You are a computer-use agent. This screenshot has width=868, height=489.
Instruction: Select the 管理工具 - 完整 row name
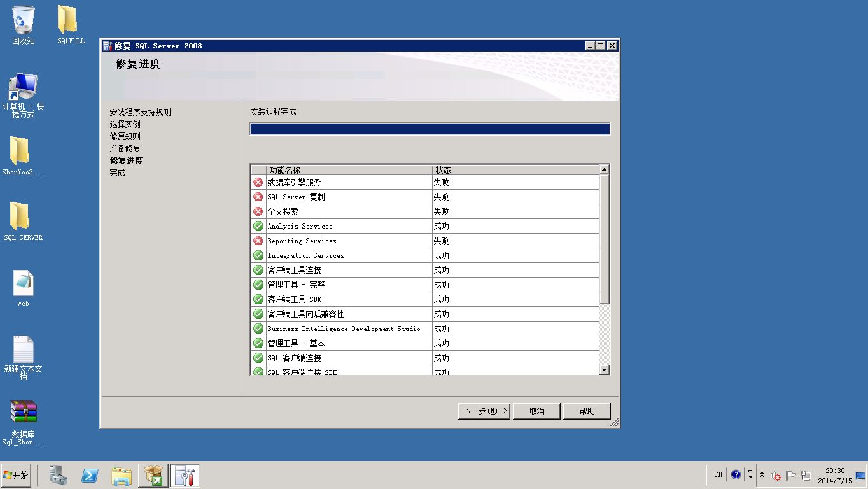click(x=297, y=285)
